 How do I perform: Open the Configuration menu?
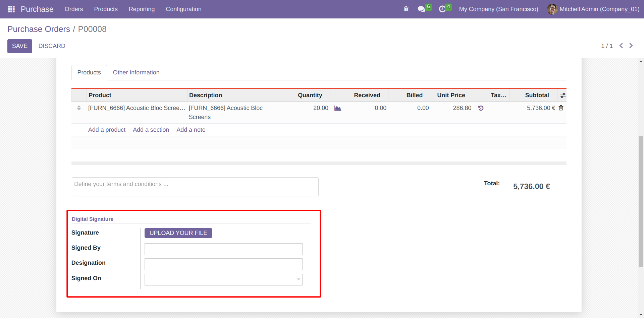(x=183, y=9)
